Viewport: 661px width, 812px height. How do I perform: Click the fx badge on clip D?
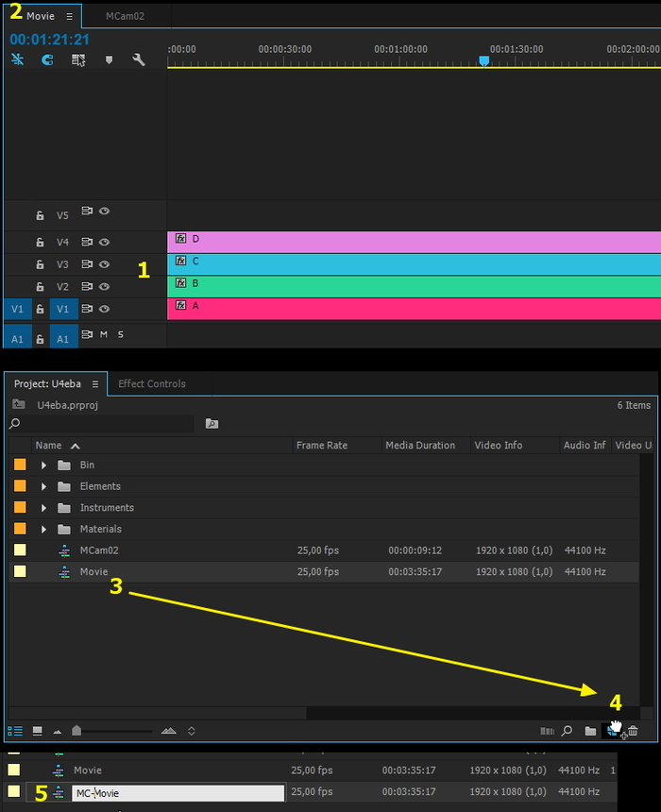[180, 239]
